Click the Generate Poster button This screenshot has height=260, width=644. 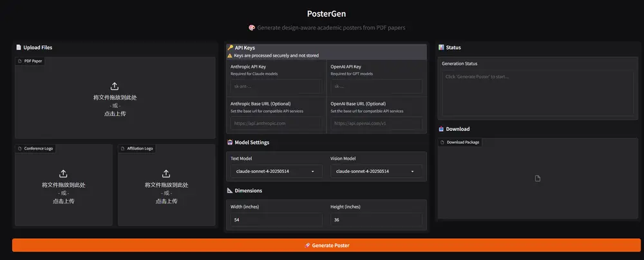[326, 245]
